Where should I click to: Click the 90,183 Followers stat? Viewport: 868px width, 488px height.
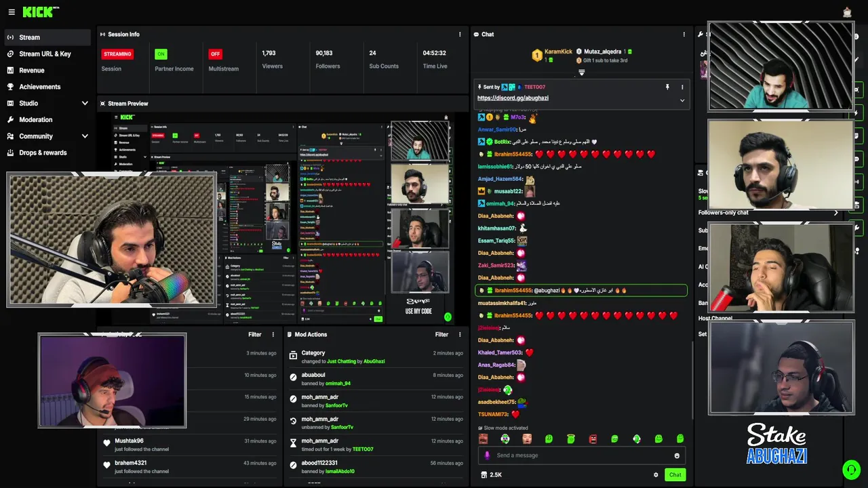pyautogui.click(x=328, y=59)
